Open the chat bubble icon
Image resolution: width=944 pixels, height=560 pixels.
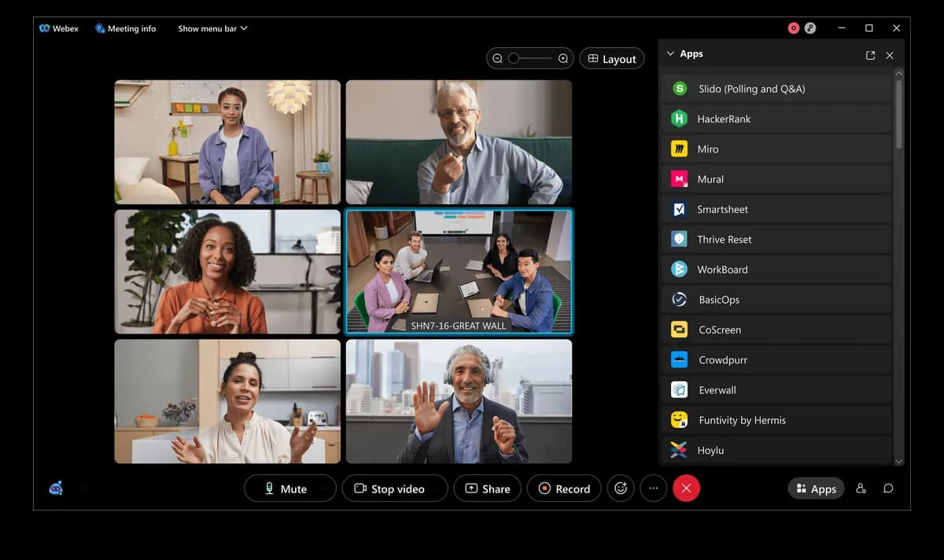pyautogui.click(x=888, y=488)
